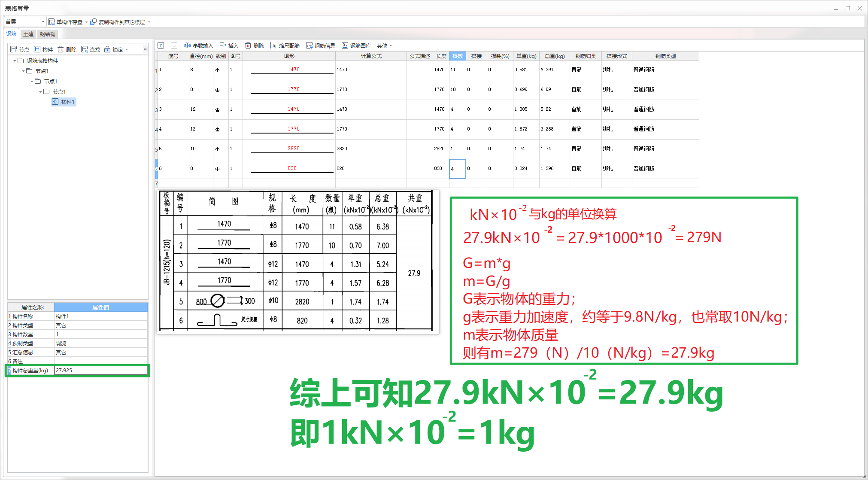Open 复制构件到其它楼层 dropdown arrow
Image resolution: width=868 pixels, height=480 pixels.
(148, 21)
